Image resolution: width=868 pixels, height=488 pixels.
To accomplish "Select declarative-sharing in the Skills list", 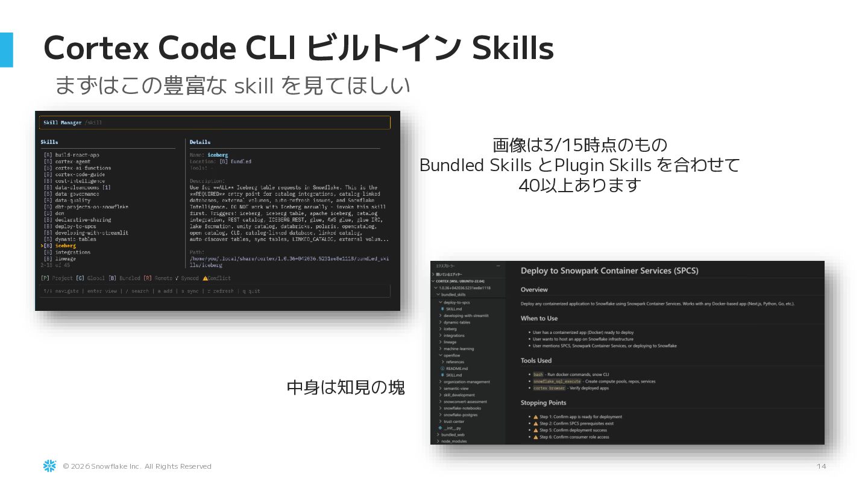I will click(77, 220).
